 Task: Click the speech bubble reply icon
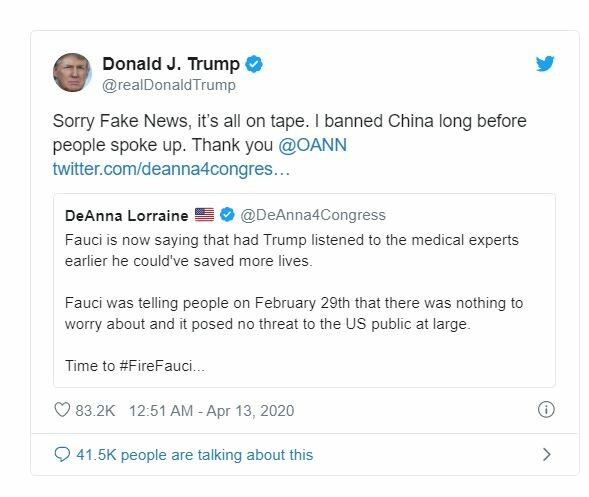point(62,454)
